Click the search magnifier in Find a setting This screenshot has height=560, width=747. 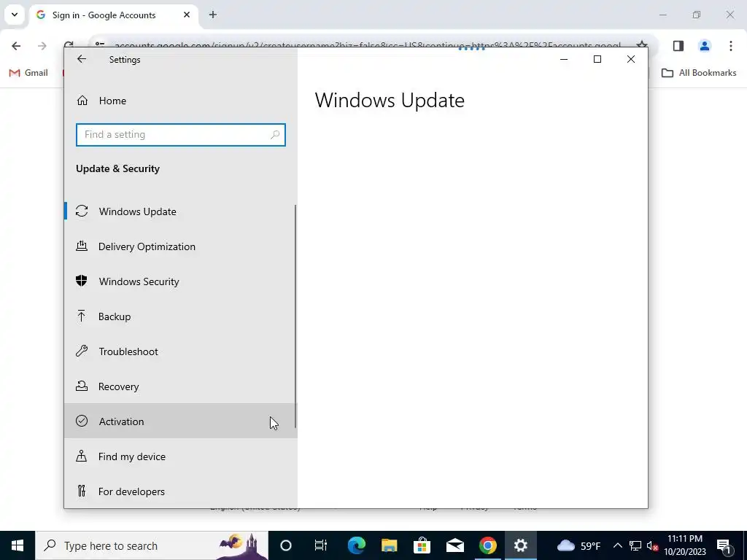tap(275, 135)
